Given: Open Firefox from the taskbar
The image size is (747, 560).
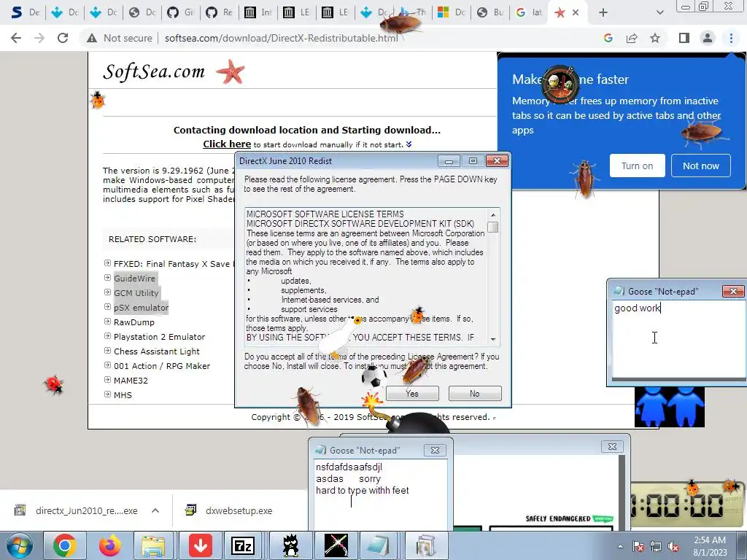Looking at the screenshot, I should [109, 545].
